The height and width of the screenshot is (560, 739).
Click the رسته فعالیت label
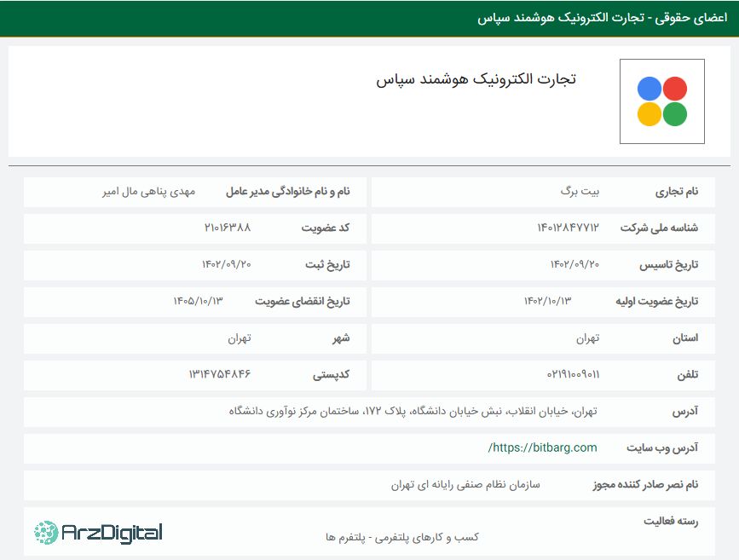point(671,522)
